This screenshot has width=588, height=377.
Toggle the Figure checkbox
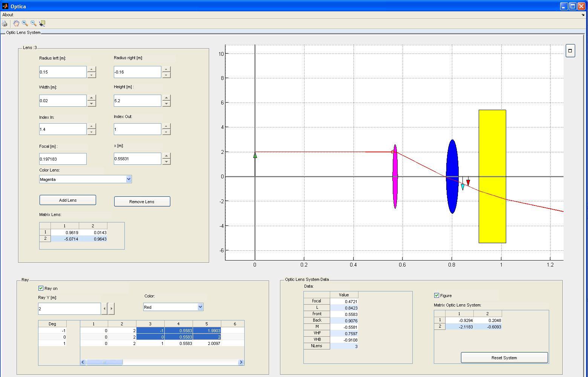click(436, 296)
